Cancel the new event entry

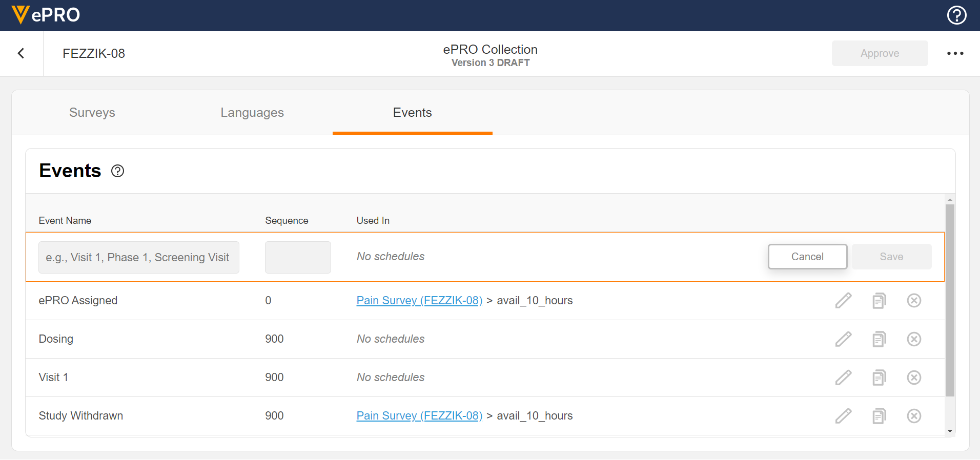807,257
